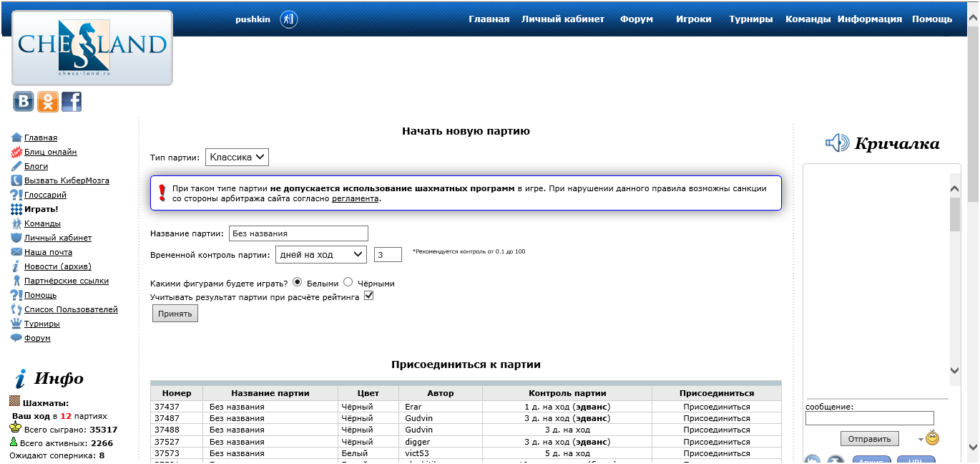Click the speech bubble icon beside Форум

pyautogui.click(x=16, y=338)
